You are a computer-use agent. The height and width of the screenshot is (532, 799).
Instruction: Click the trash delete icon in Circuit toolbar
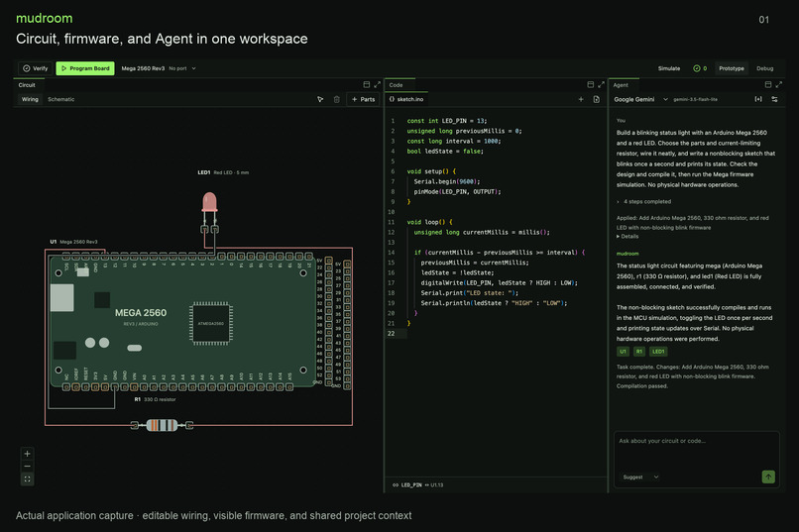point(336,99)
